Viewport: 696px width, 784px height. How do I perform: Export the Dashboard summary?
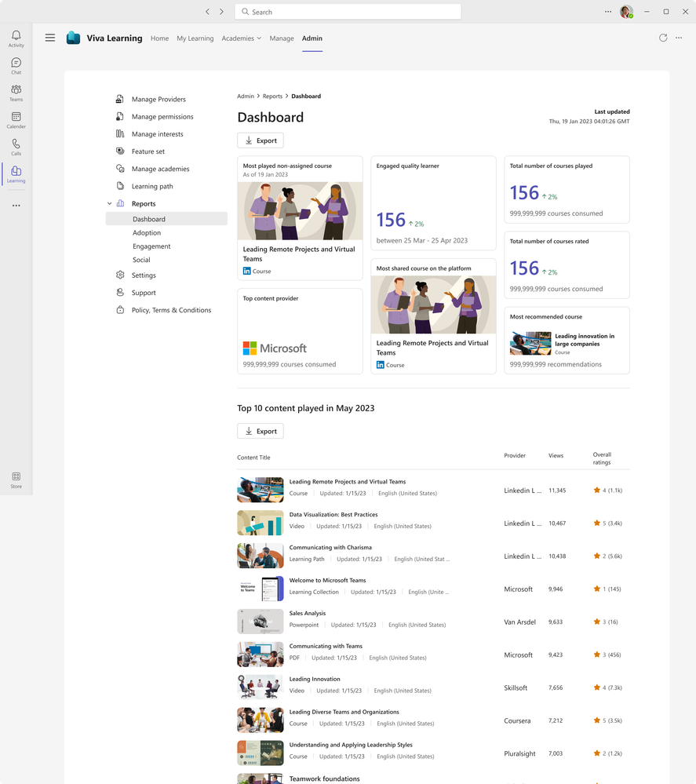(261, 140)
